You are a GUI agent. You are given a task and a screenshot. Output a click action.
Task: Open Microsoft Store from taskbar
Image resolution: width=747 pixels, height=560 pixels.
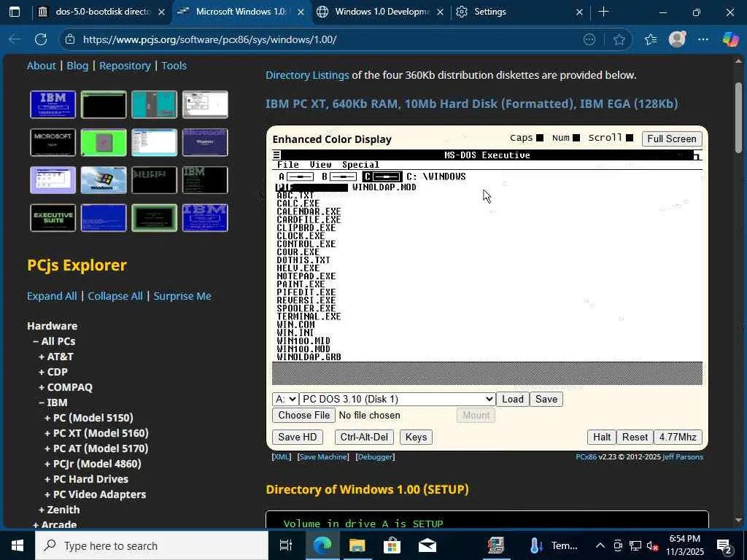(x=392, y=545)
